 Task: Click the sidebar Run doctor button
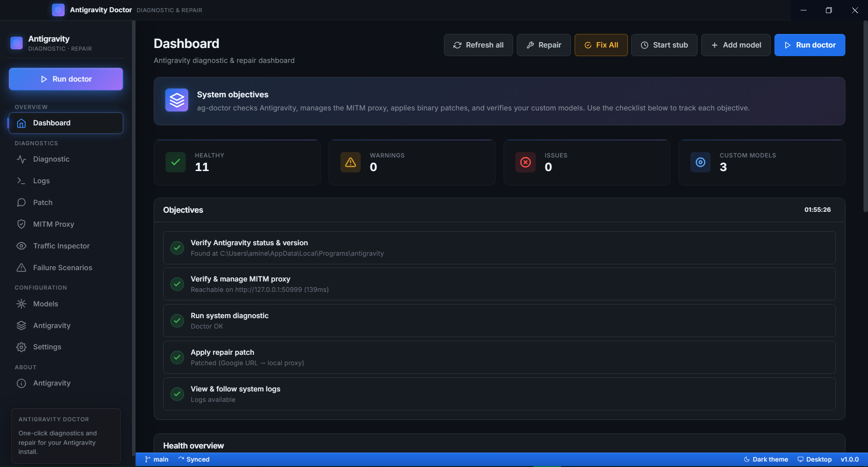[66, 79]
